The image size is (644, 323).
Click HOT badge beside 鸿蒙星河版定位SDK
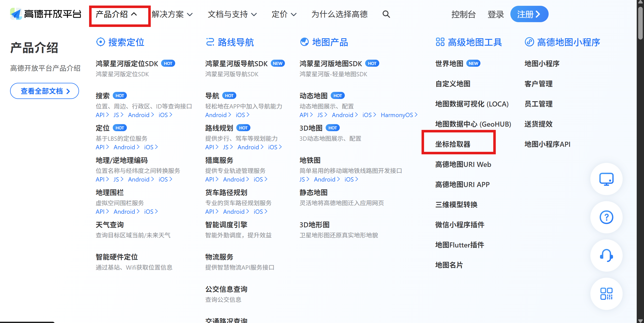point(168,63)
